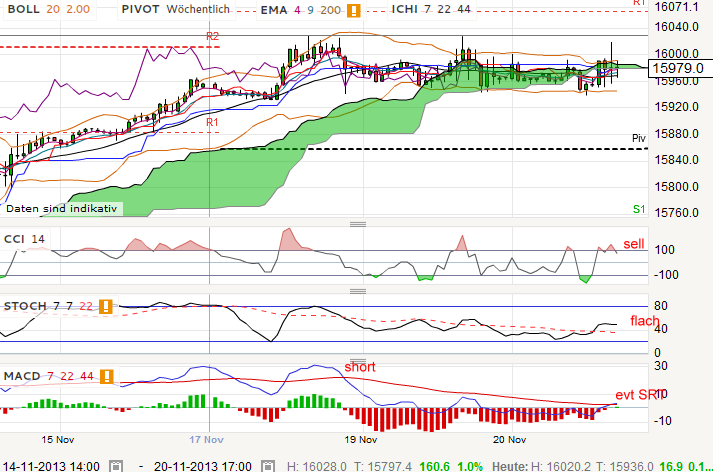Click the T: 15797.4 low value
The width and height of the screenshot is (713, 472).
(383, 467)
